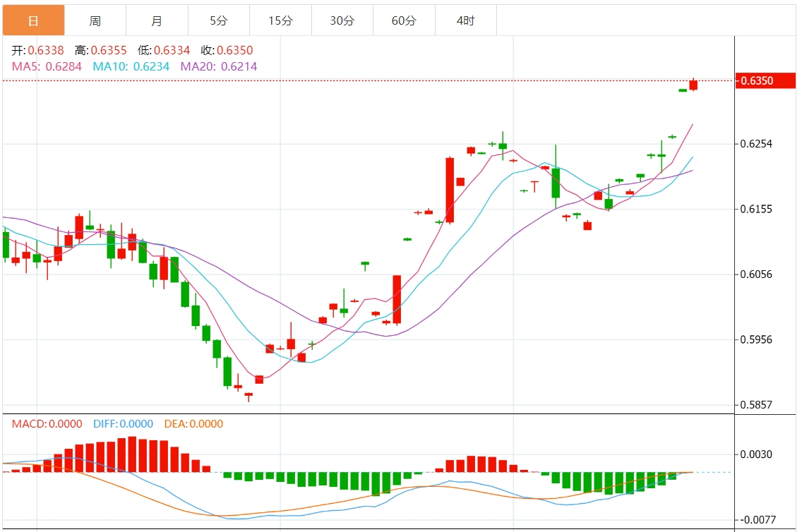Click the 0.6056 price axis label

pyautogui.click(x=756, y=274)
